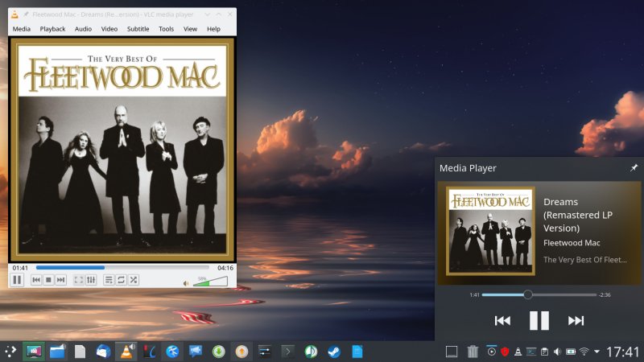Select VLC cone in taskbar
644x362 pixels.
pyautogui.click(x=126, y=352)
